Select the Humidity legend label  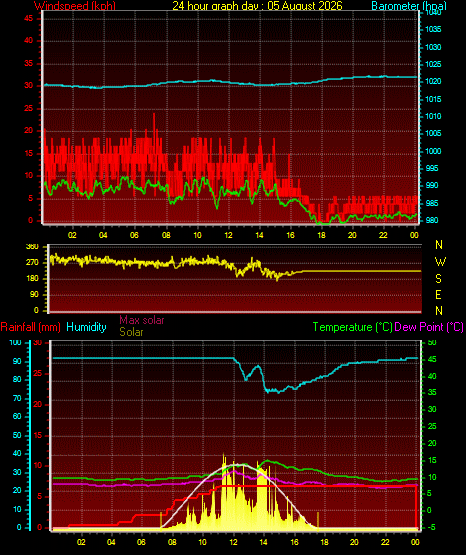(x=86, y=327)
